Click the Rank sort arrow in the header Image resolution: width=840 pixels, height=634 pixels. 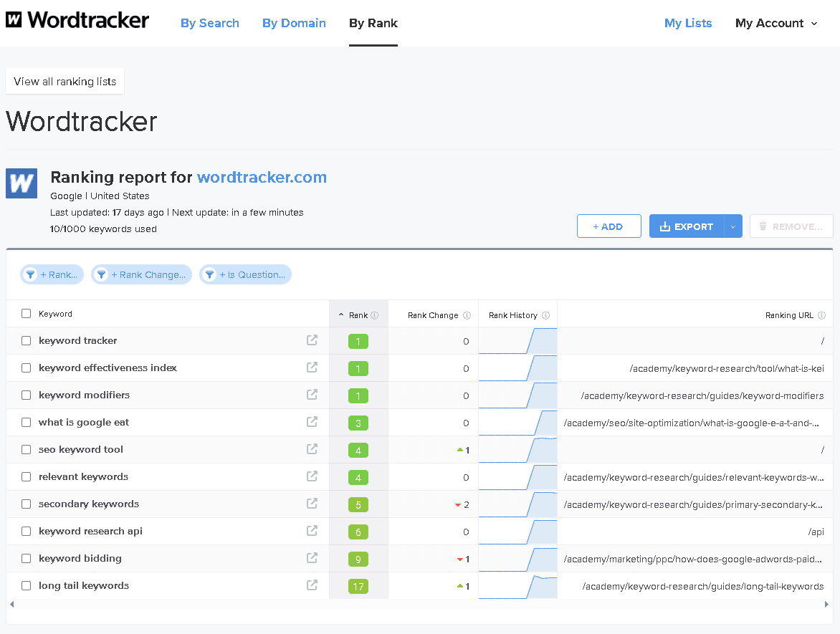point(341,315)
